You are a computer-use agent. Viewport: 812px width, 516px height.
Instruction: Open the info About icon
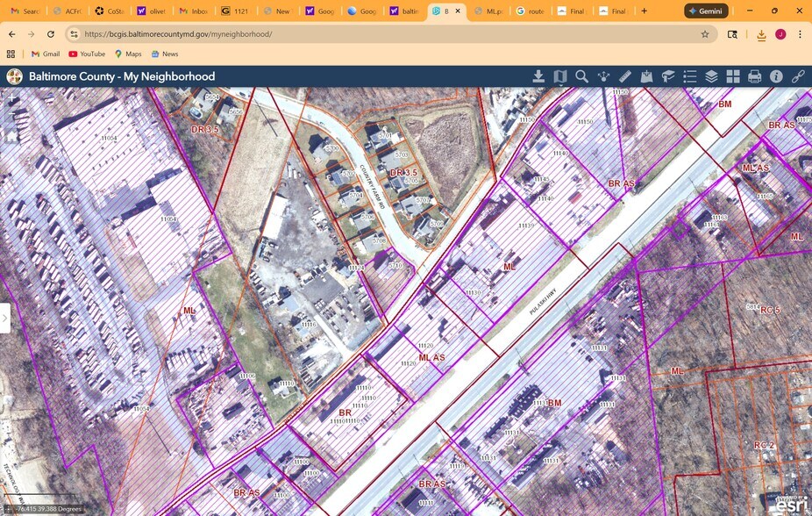pyautogui.click(x=776, y=76)
